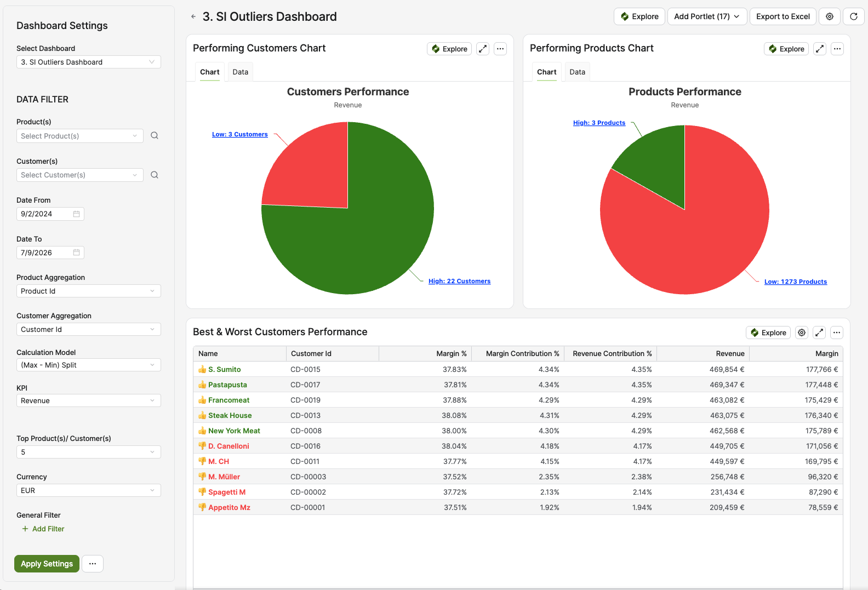This screenshot has width=868, height=590.
Task: Open the Product Aggregation dropdown
Action: (x=89, y=291)
